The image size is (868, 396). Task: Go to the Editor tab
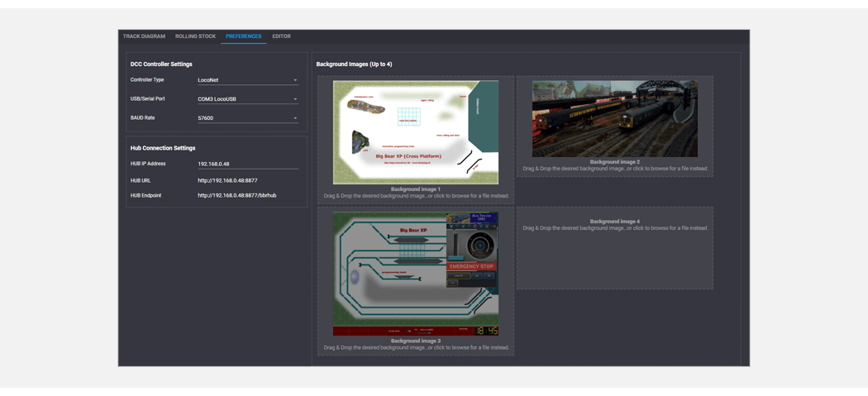(x=281, y=36)
